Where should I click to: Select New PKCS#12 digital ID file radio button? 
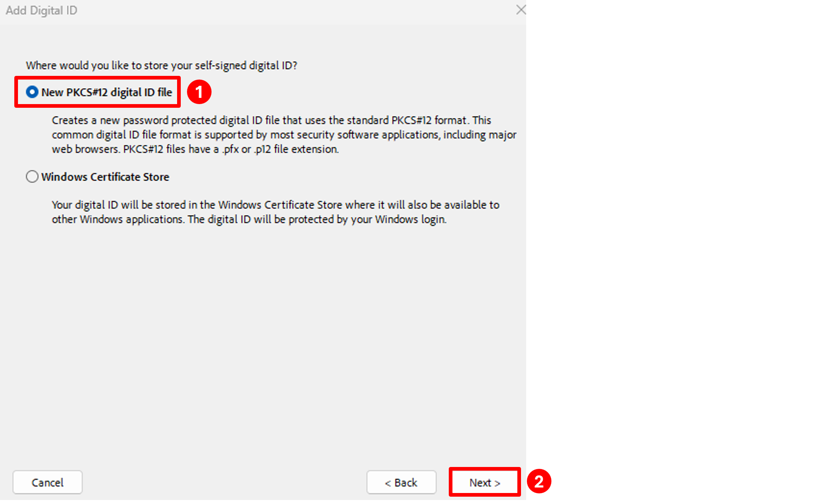coord(32,92)
